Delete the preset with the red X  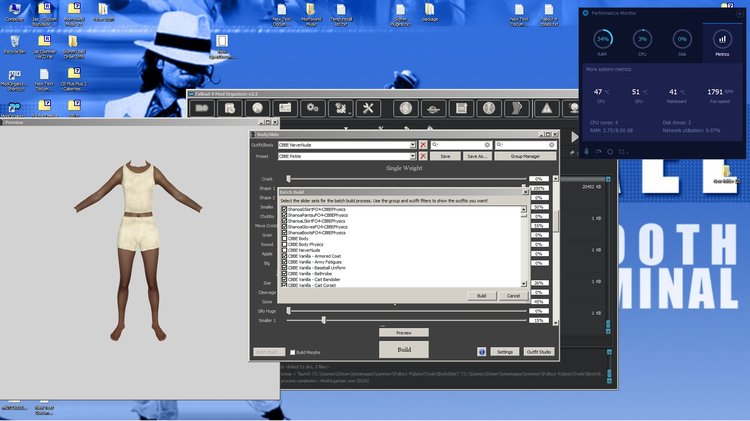click(x=423, y=156)
